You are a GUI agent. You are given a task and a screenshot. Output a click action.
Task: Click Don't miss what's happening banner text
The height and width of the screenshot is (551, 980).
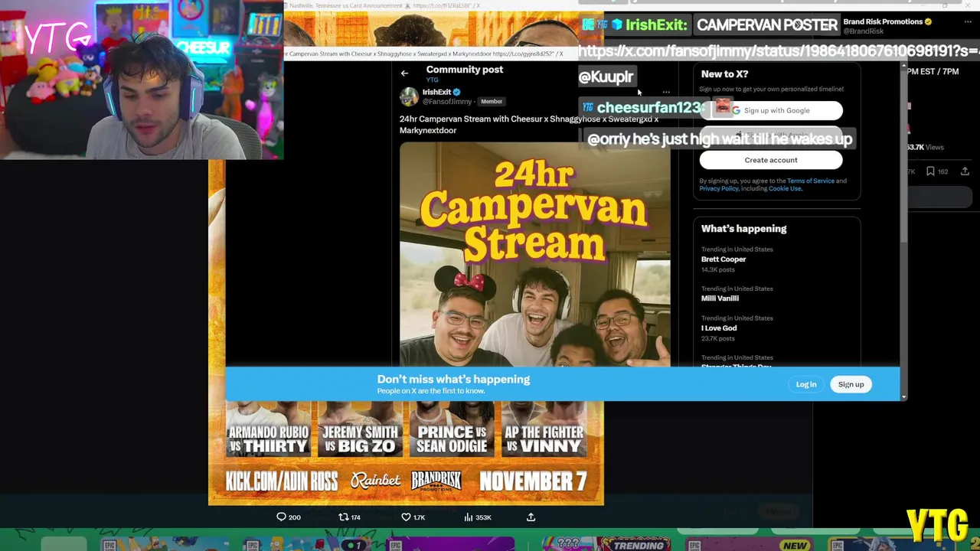pyautogui.click(x=453, y=379)
